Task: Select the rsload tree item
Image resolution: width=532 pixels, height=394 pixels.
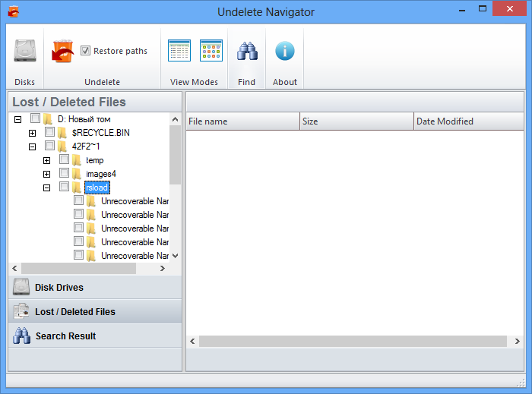Action: click(x=97, y=188)
